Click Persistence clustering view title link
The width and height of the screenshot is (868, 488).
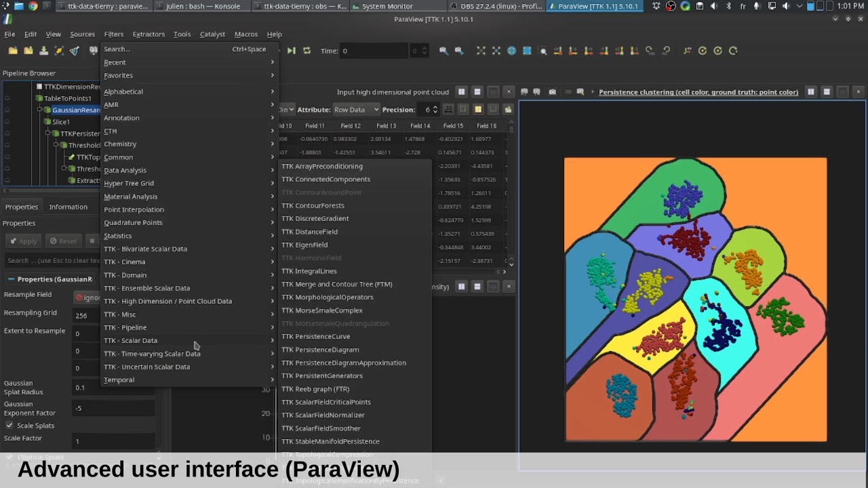click(698, 92)
